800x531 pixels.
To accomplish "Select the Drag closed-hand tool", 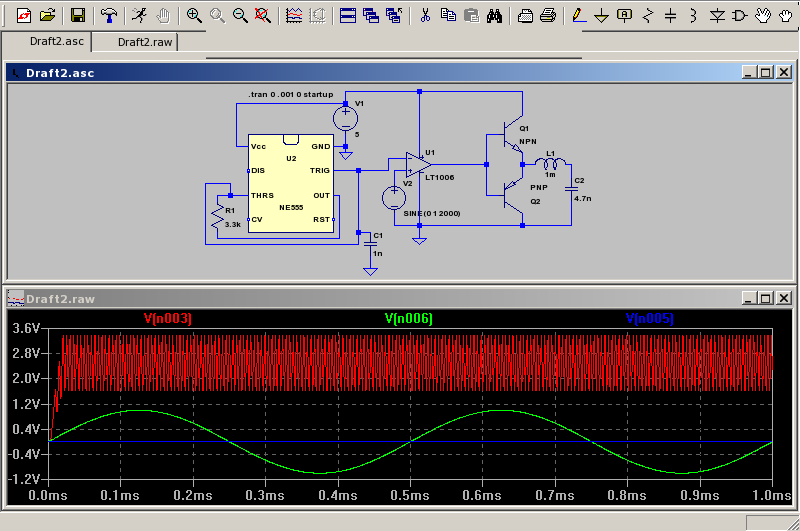I will point(787,15).
